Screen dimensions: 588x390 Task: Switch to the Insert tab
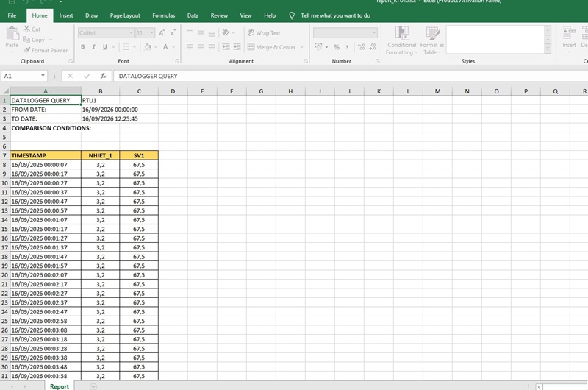66,15
